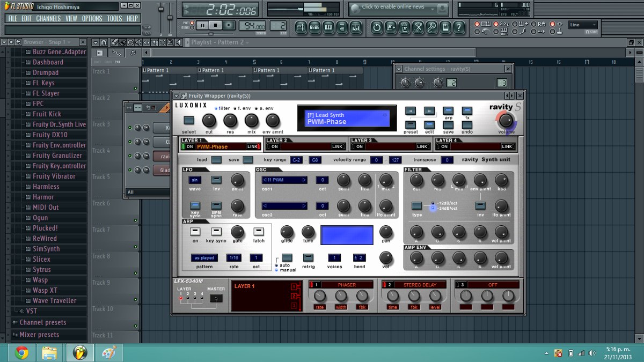Click the help question mark icon
Screen dimensions: 644x362
(x=459, y=27)
